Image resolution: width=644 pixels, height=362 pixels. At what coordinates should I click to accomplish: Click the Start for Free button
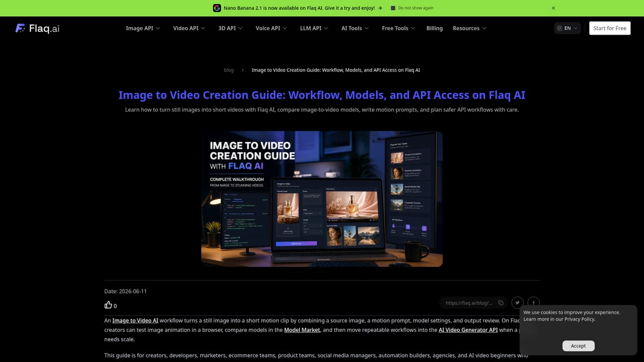[x=610, y=28]
